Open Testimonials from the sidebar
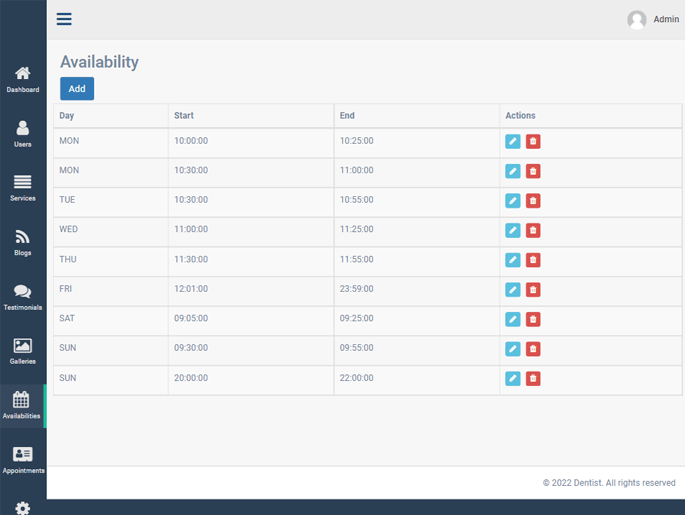This screenshot has width=685, height=515. click(x=22, y=297)
